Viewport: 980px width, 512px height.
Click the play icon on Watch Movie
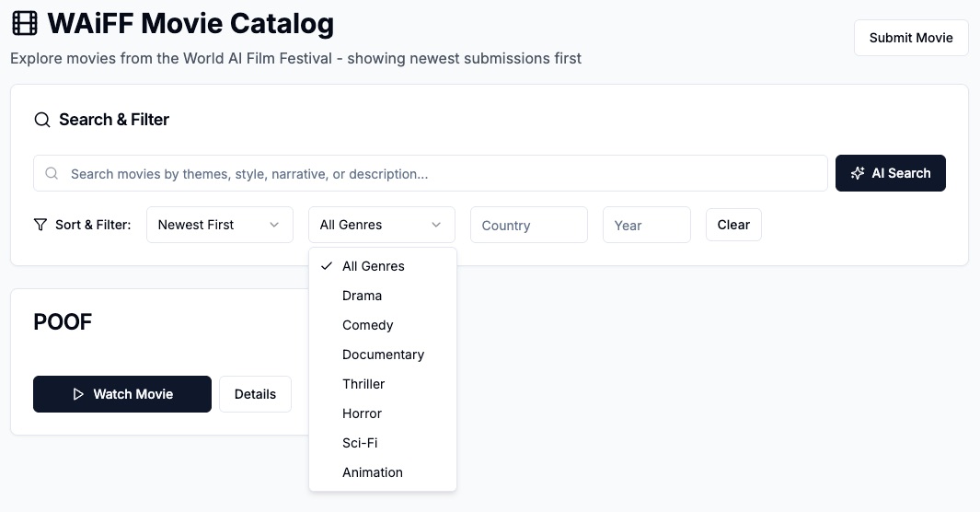(78, 394)
